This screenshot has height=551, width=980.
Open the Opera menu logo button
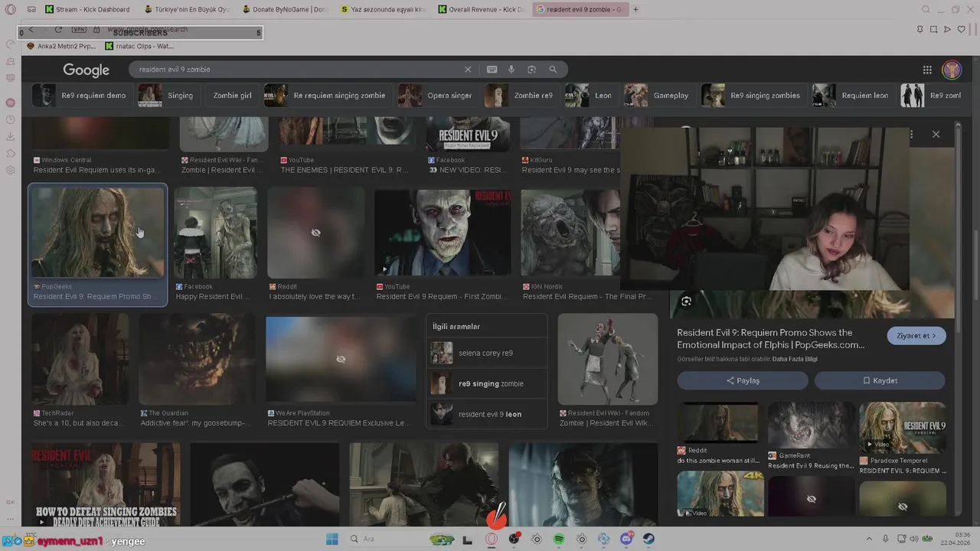pos(10,9)
